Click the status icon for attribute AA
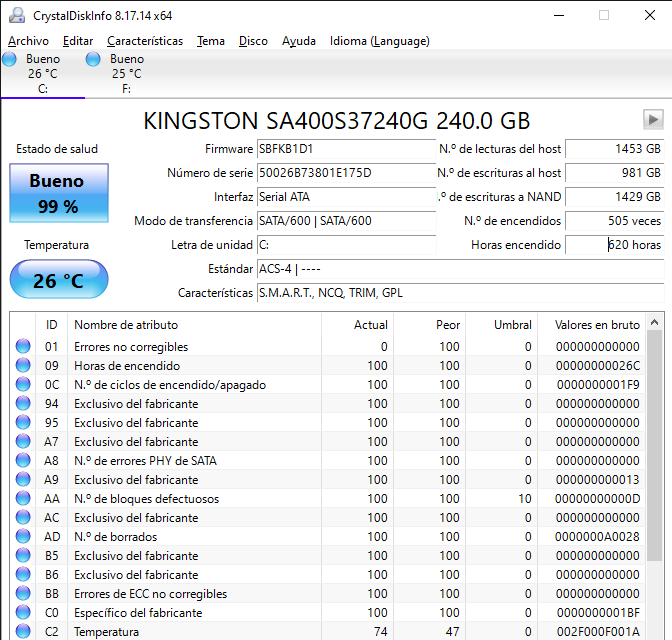Image resolution: width=672 pixels, height=640 pixels. coord(23,499)
